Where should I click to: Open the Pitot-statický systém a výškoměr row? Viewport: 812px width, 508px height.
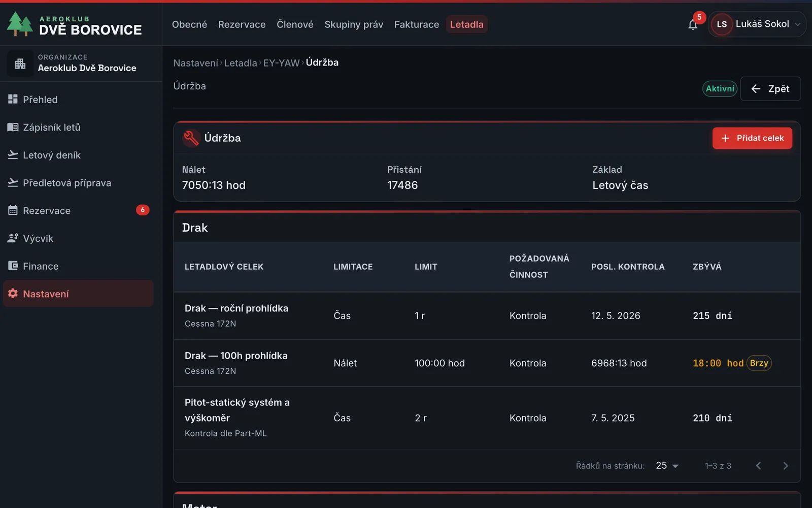tap(487, 418)
